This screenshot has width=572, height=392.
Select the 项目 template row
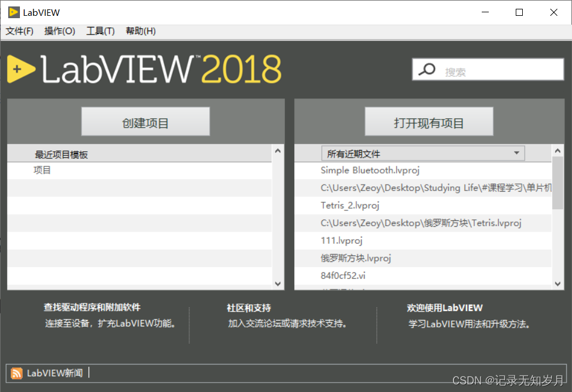139,171
